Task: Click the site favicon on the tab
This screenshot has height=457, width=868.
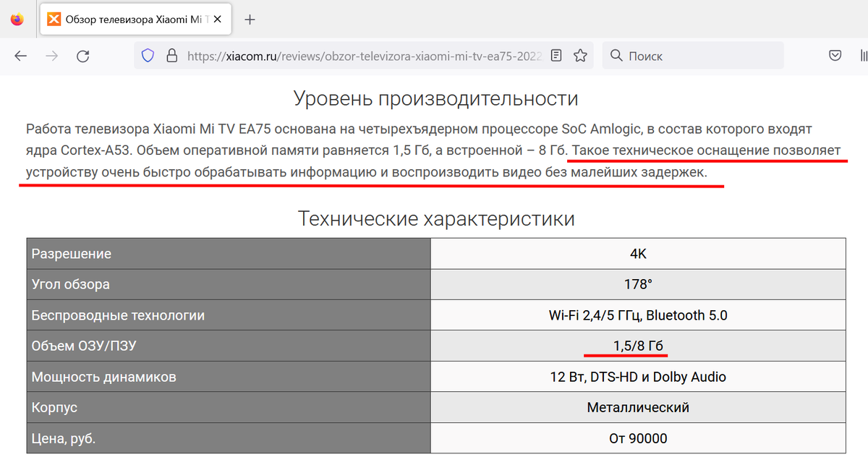Action: coord(54,19)
